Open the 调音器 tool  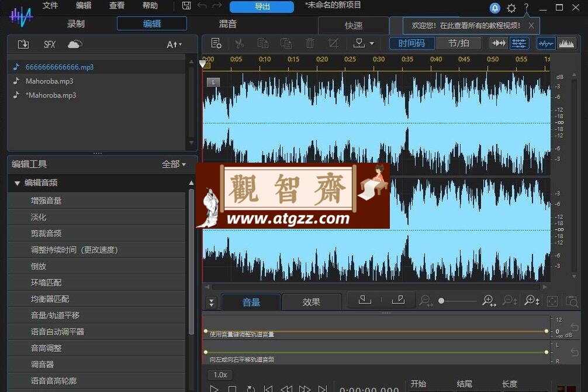coord(97,365)
